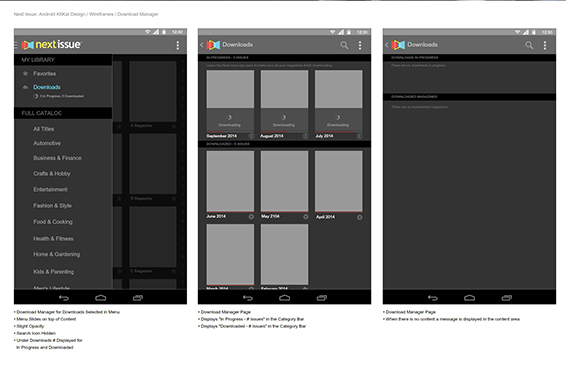Select Food & Cooking category

[x=53, y=222]
